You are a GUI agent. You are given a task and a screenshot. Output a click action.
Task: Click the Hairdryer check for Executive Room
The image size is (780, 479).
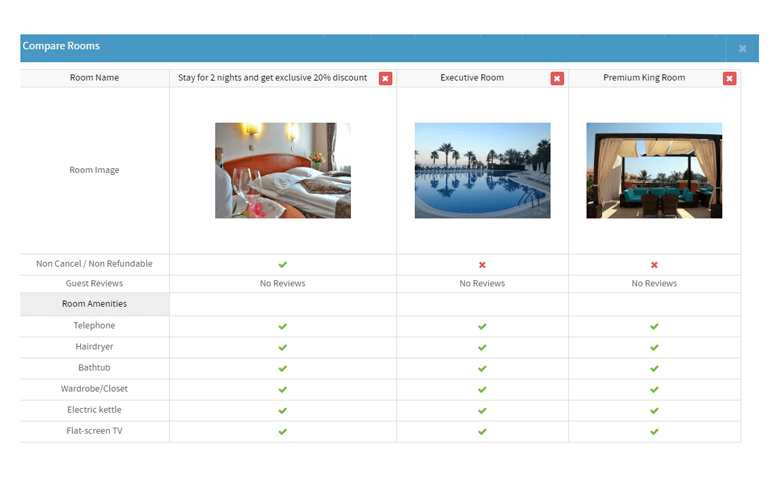tap(482, 347)
